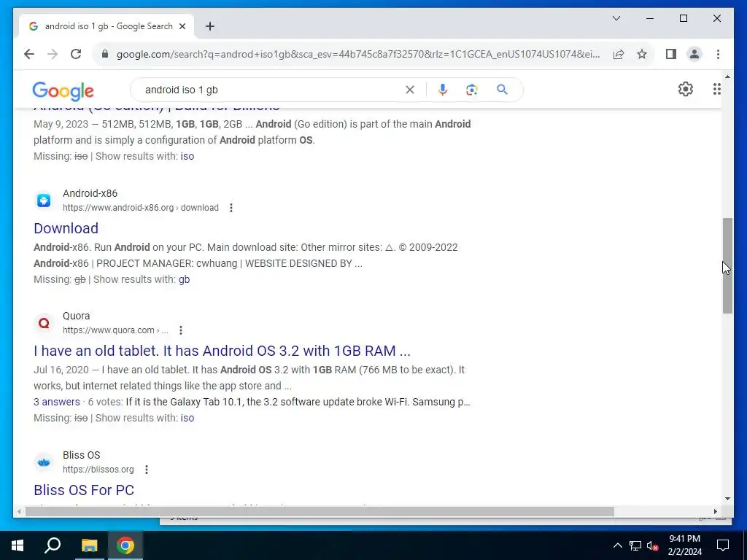Click the vertical scrollbar thumb
747x560 pixels.
click(x=727, y=265)
